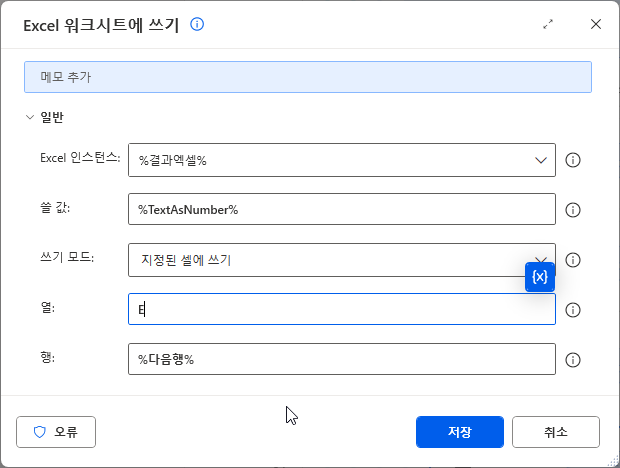620x468 pixels.
Task: Save the action with 저장
Action: [459, 432]
